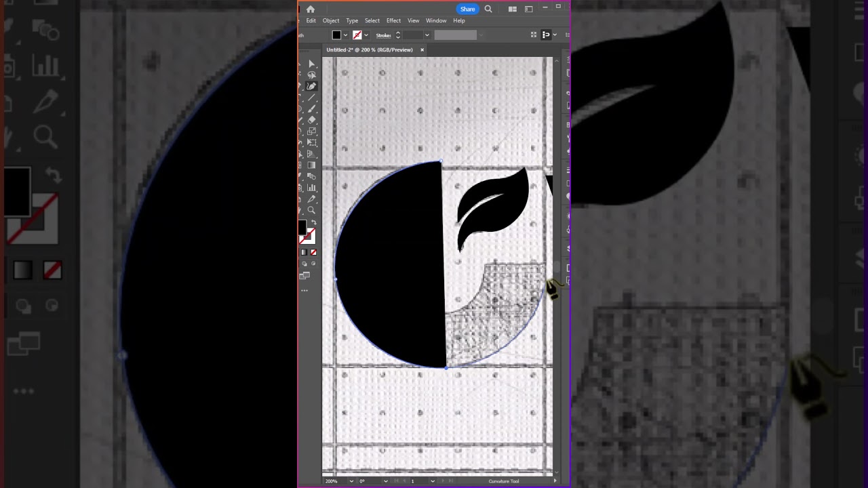Swap fill and stroke colors

[x=313, y=222]
